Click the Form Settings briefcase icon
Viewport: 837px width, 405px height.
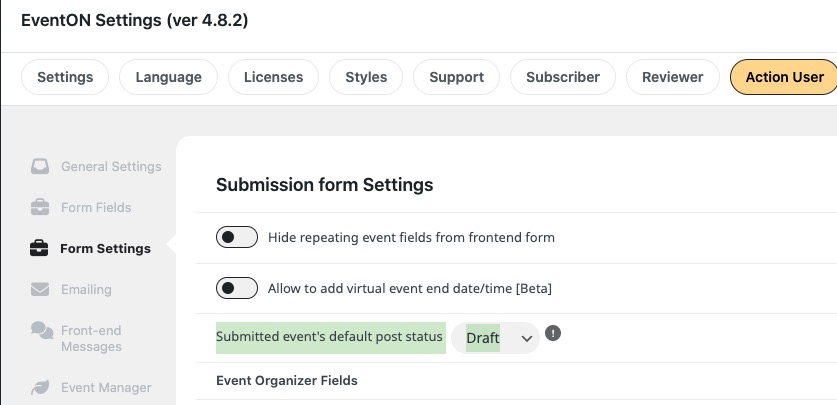[39, 249]
